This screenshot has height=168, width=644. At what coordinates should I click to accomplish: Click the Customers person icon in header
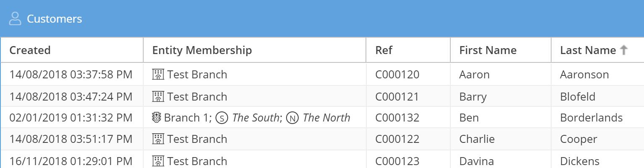click(x=15, y=19)
